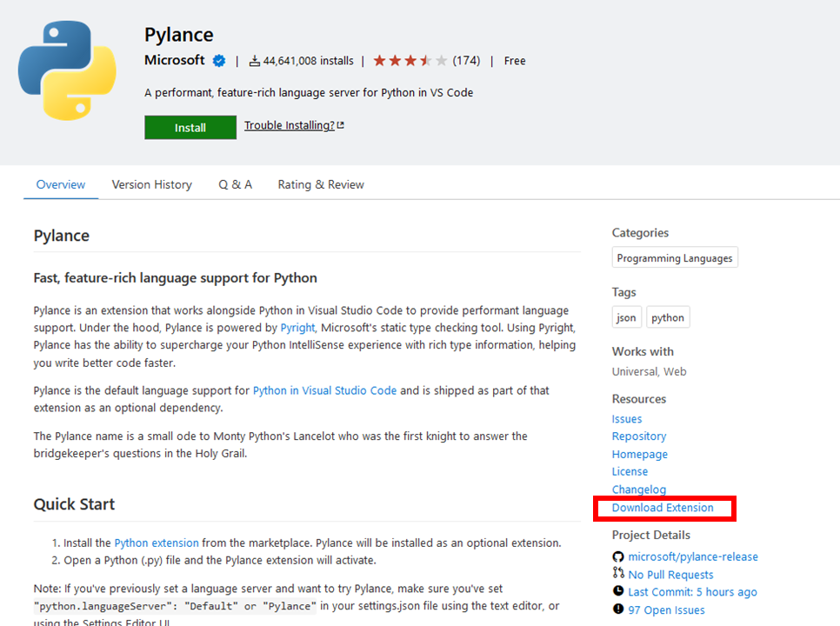This screenshot has width=840, height=626.
Task: Click the Pylance Python logo image
Action: [67, 70]
